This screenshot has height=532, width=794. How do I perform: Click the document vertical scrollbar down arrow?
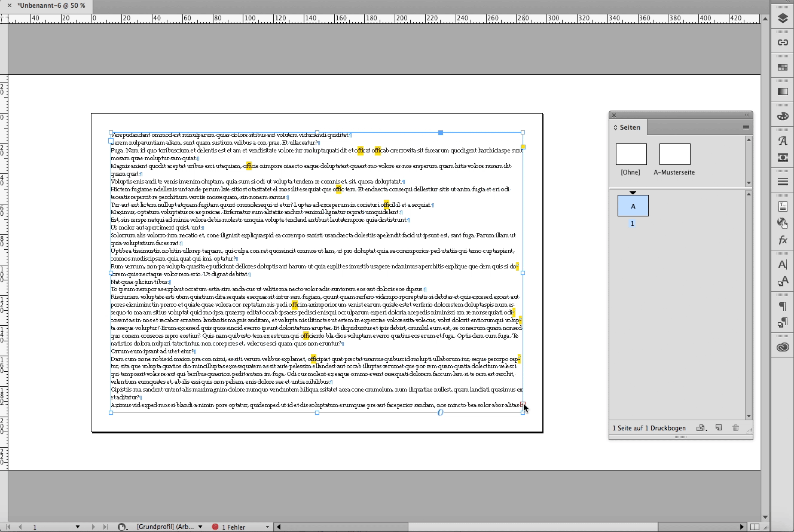pos(765,517)
